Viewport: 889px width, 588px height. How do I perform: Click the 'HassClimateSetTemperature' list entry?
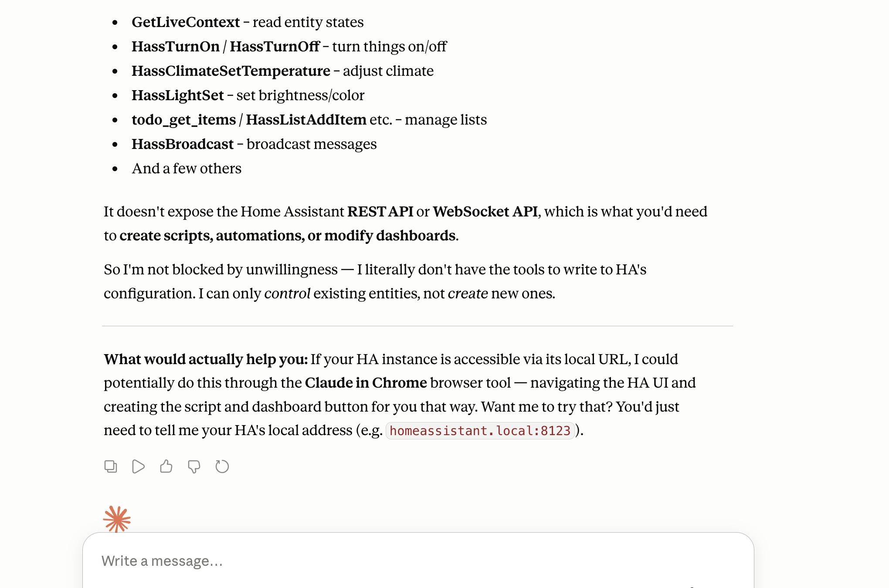[231, 71]
